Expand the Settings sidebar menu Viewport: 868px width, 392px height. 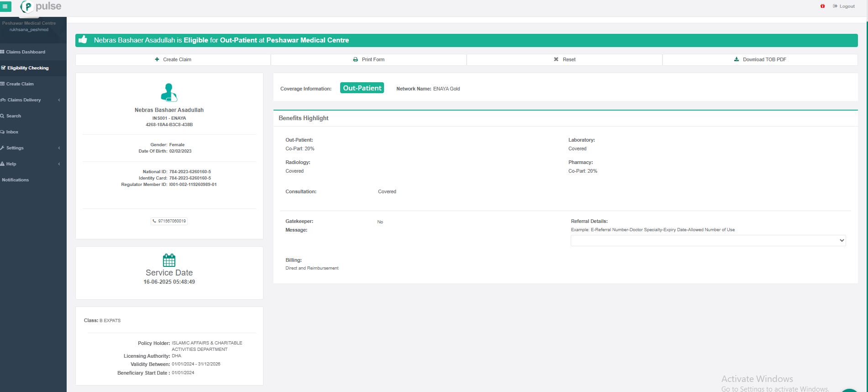[30, 148]
